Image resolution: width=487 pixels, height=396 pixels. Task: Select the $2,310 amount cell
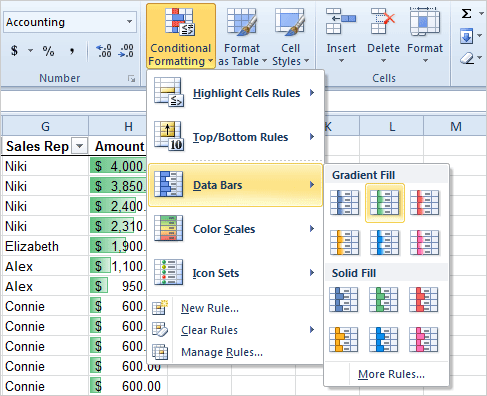click(118, 226)
